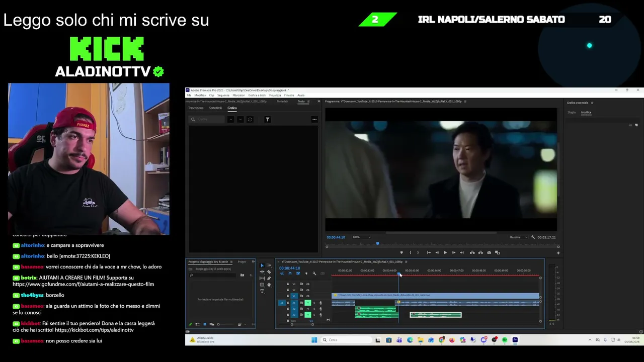
Task: Step forward one frame in Program monitor
Action: [453, 252]
